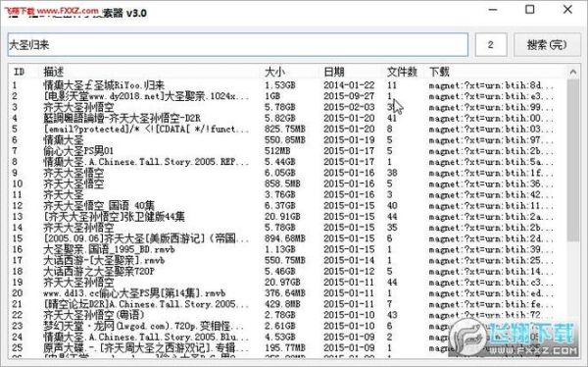The height and width of the screenshot is (367, 588).
Task: Click the magnet link in row 19
Action: pos(491,282)
